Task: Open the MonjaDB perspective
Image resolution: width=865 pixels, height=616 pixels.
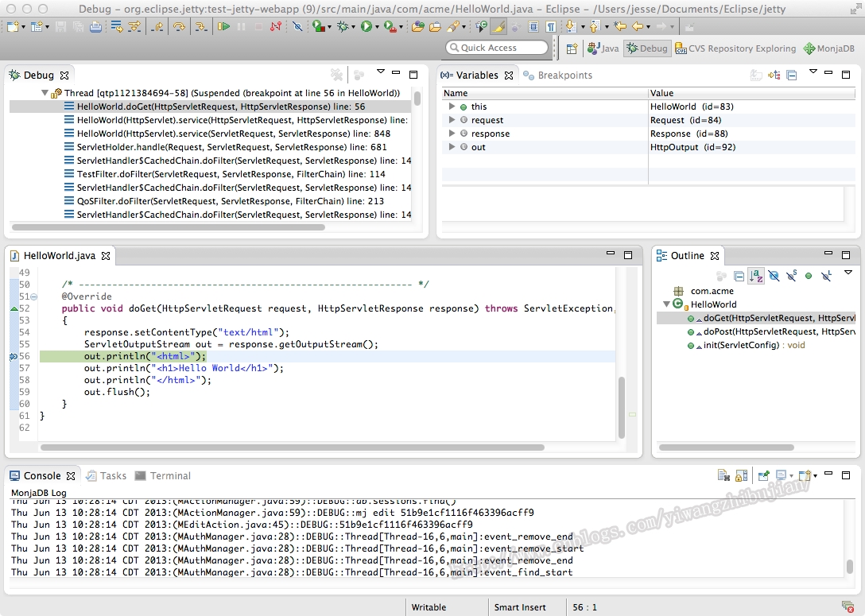Action: (x=829, y=48)
